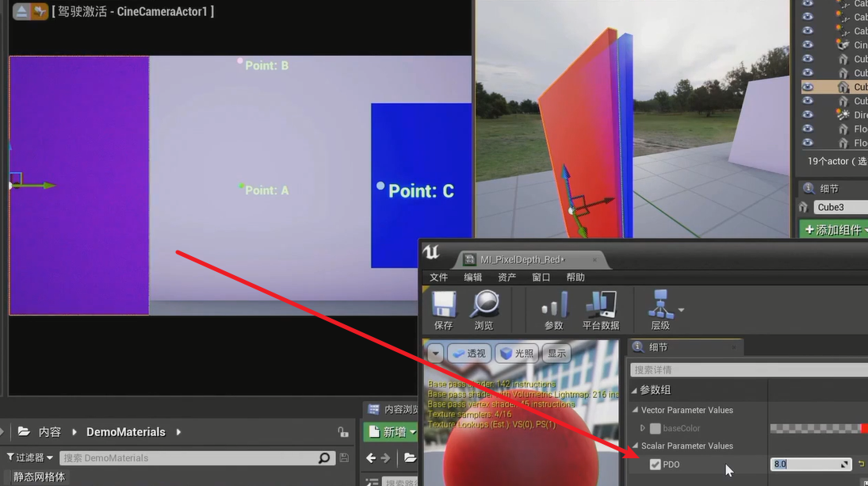Click the open folder icon beside arrows
The image size is (868, 486).
[410, 457]
